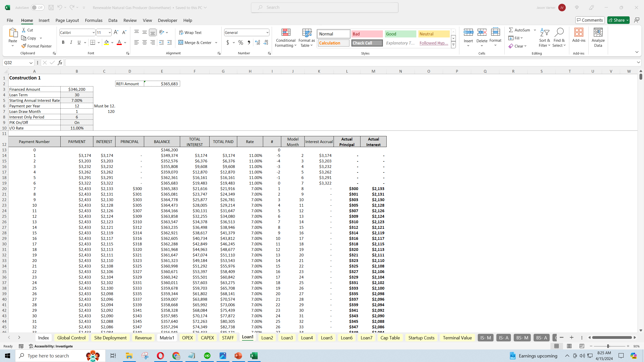Click the Undo arrow icon
Viewport: 644px width, 362px height.
(59, 8)
